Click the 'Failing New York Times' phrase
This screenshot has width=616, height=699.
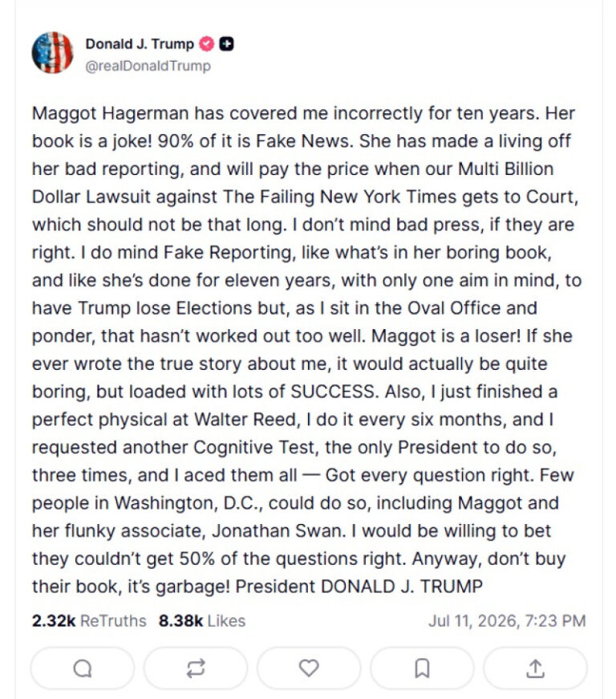coord(358,197)
